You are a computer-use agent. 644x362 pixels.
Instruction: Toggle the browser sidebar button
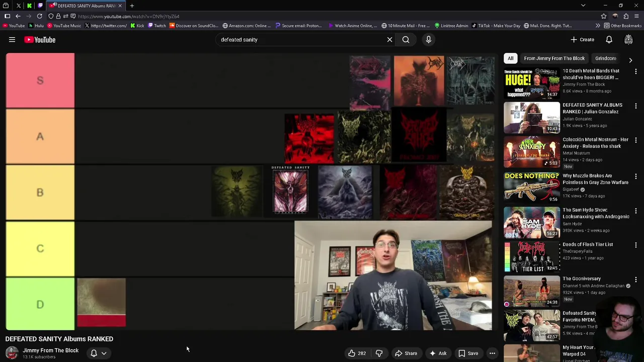click(7, 16)
